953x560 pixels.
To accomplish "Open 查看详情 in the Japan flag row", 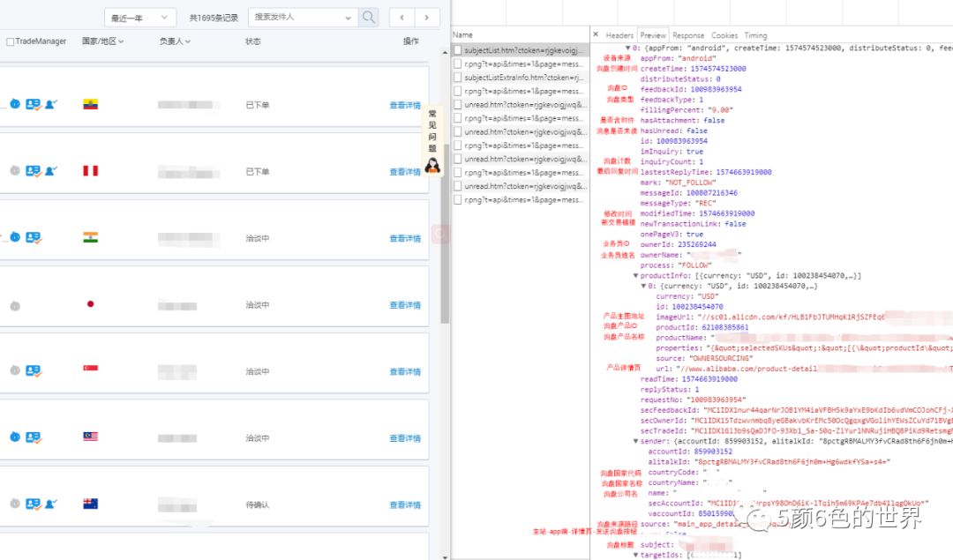I will click(x=405, y=305).
